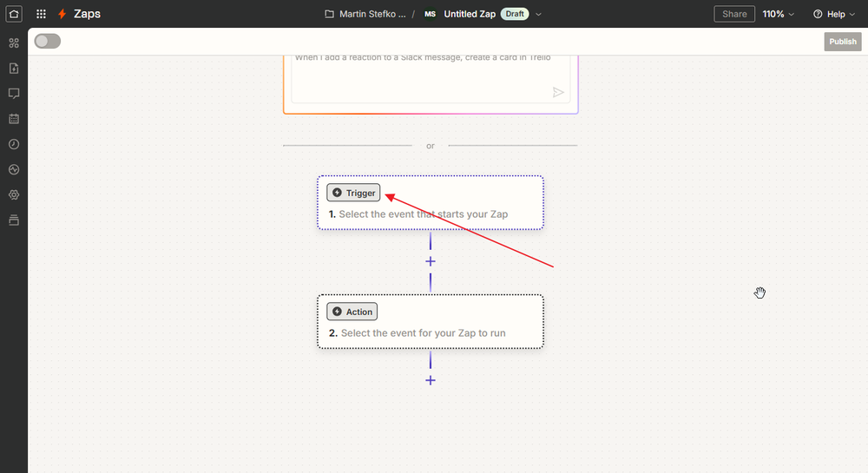Select the event that starts your Zap
The width and height of the screenshot is (868, 473).
coord(423,214)
